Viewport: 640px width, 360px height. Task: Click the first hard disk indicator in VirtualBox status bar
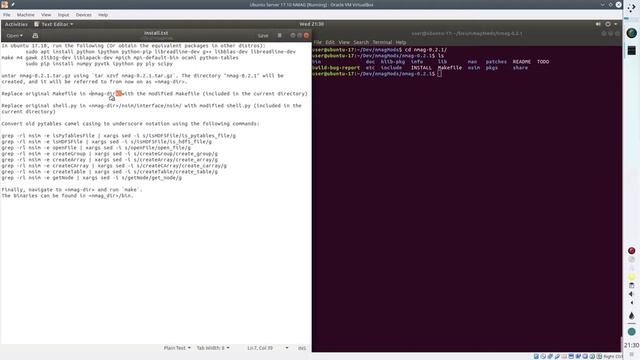pyautogui.click(x=536, y=356)
